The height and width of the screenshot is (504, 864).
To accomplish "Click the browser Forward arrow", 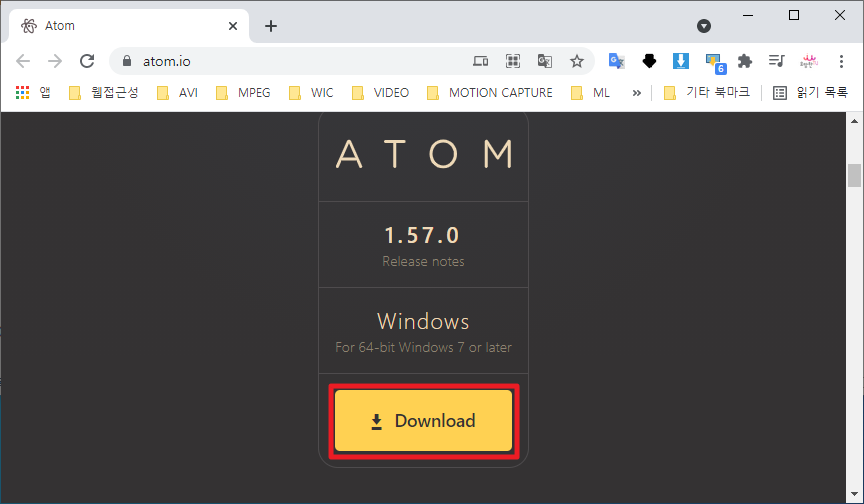I will (x=55, y=61).
